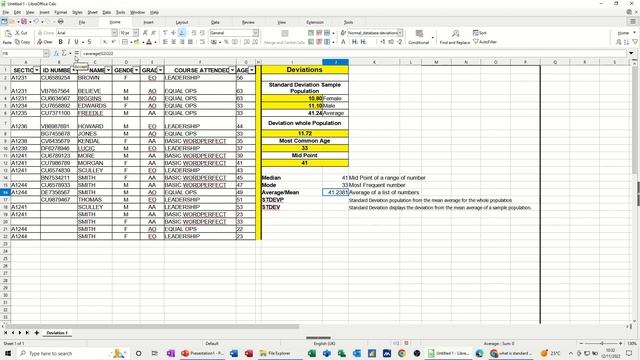Image resolution: width=640 pixels, height=360 pixels.
Task: Open the Name Box dropdown
Action: tap(46, 53)
